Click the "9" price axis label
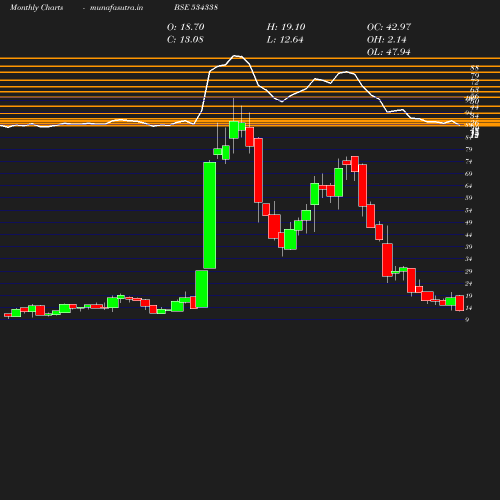Screen dimensions: 500x500 click(x=467, y=320)
